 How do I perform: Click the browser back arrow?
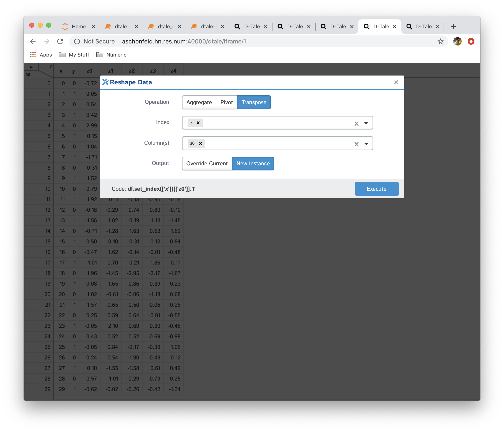(33, 41)
